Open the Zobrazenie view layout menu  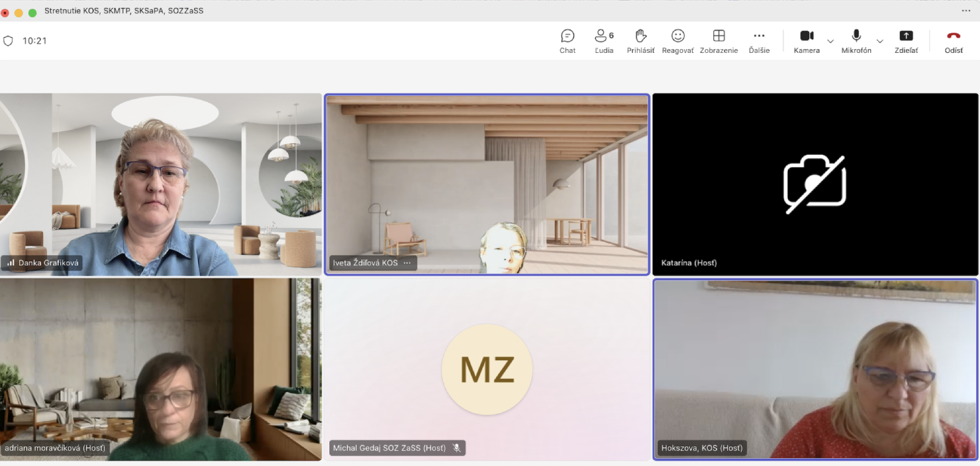click(x=719, y=41)
